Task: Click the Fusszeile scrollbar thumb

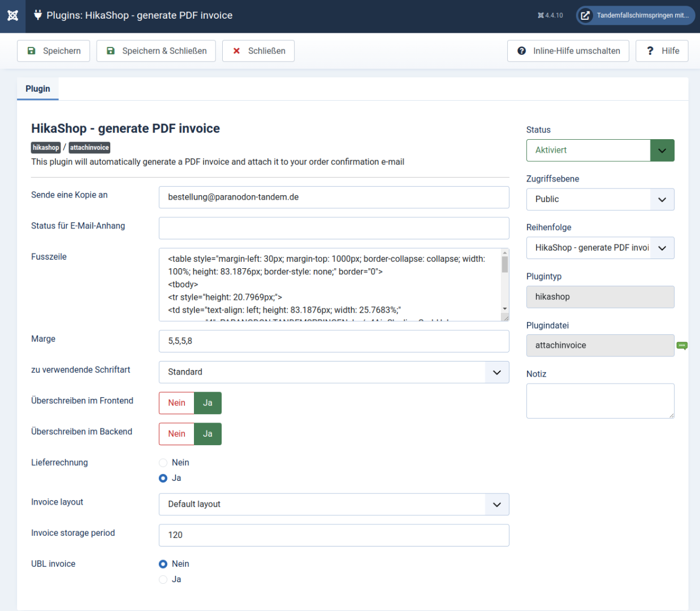Action: pos(505,264)
